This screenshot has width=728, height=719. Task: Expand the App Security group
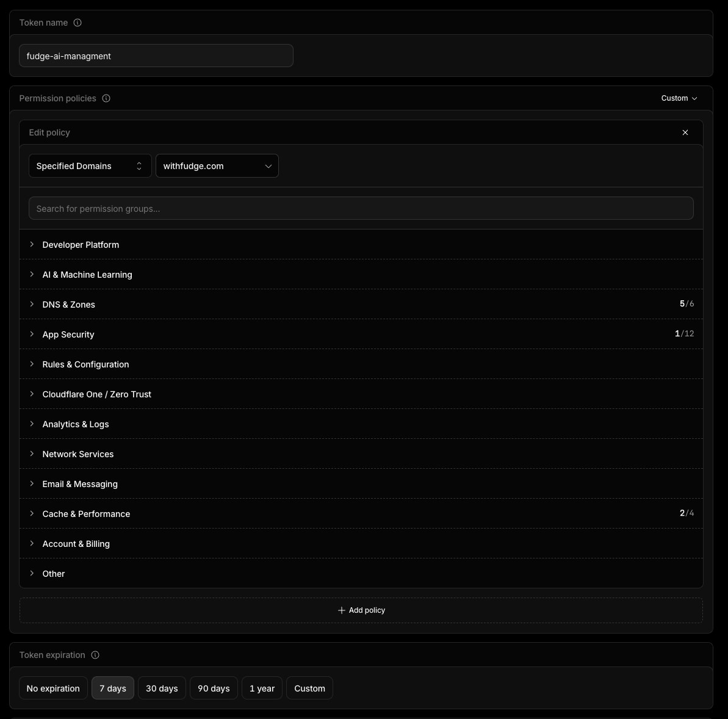(361, 334)
